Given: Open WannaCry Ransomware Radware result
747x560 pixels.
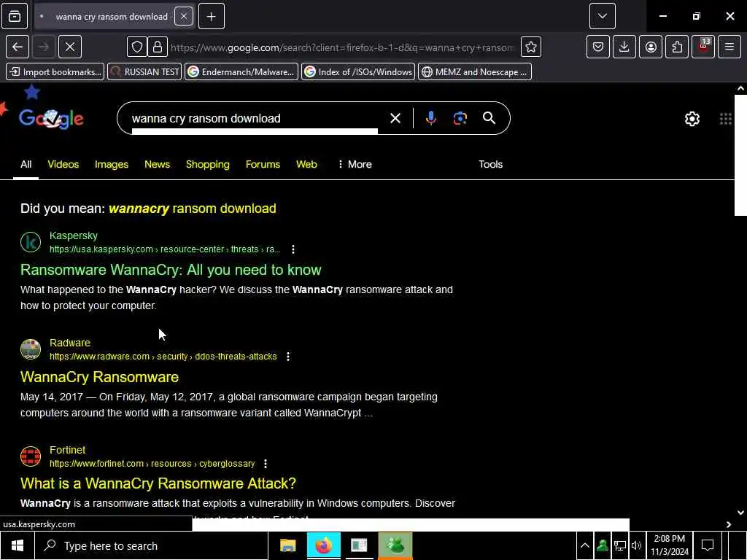Looking at the screenshot, I should coord(99,377).
